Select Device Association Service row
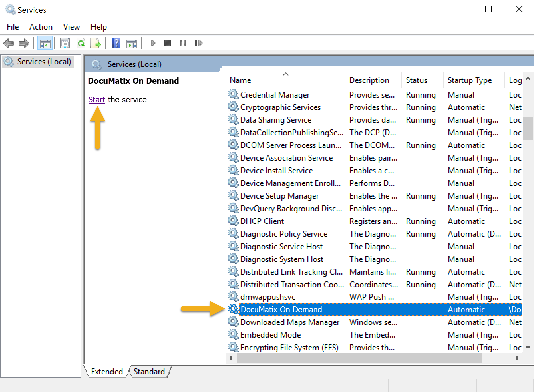Image resolution: width=534 pixels, height=392 pixels. [375, 158]
